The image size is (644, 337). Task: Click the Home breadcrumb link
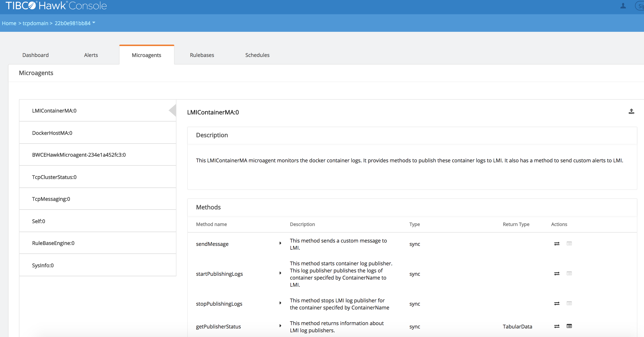pos(9,23)
